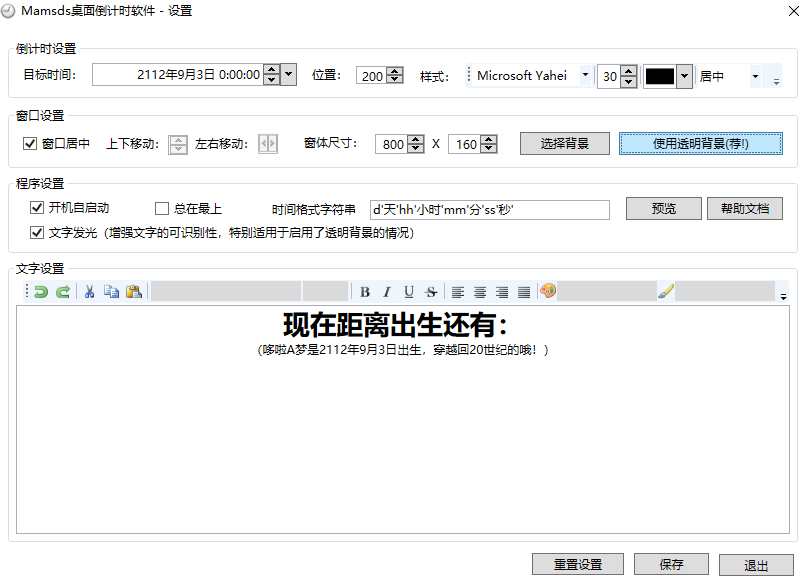Screen dimensions: 803x579
Task: Click the undo icon in text toolbar
Action: (40, 292)
